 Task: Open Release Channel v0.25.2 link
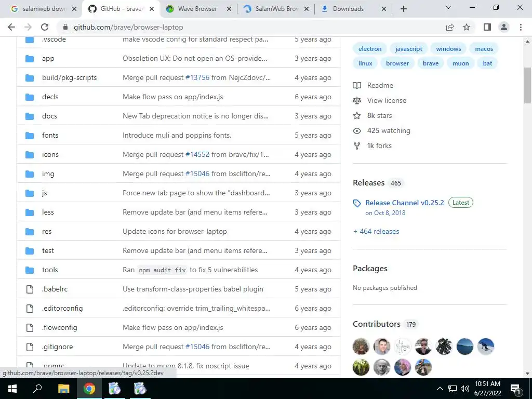click(x=404, y=203)
